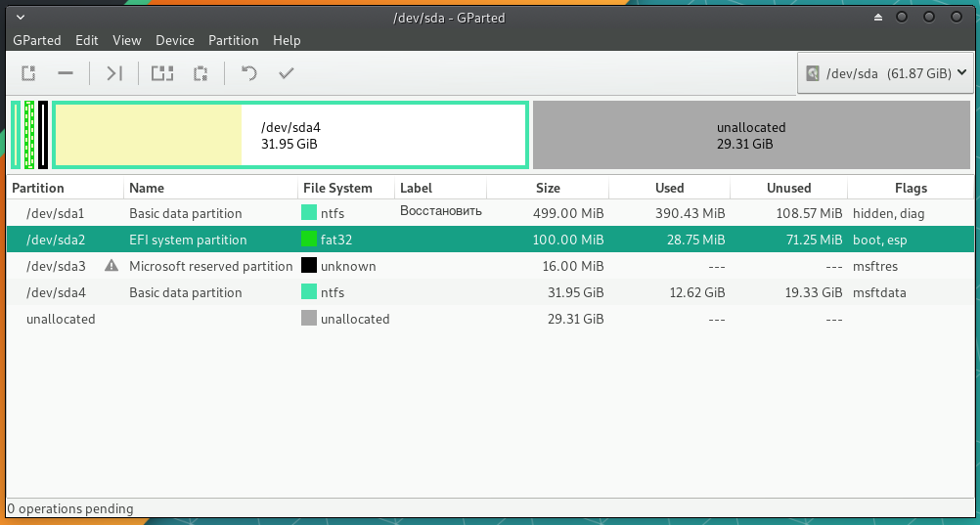Click the Delete partition minus icon
This screenshot has height=525, width=980.
click(65, 73)
